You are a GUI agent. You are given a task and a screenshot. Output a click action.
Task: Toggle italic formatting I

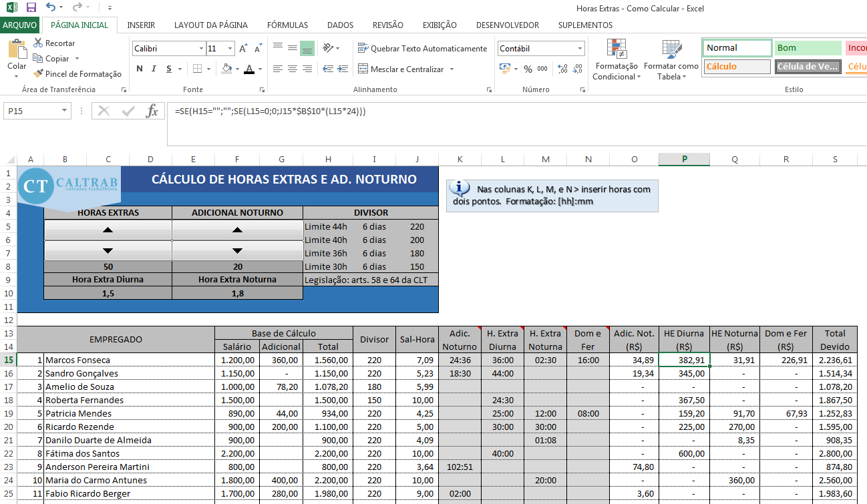[154, 69]
